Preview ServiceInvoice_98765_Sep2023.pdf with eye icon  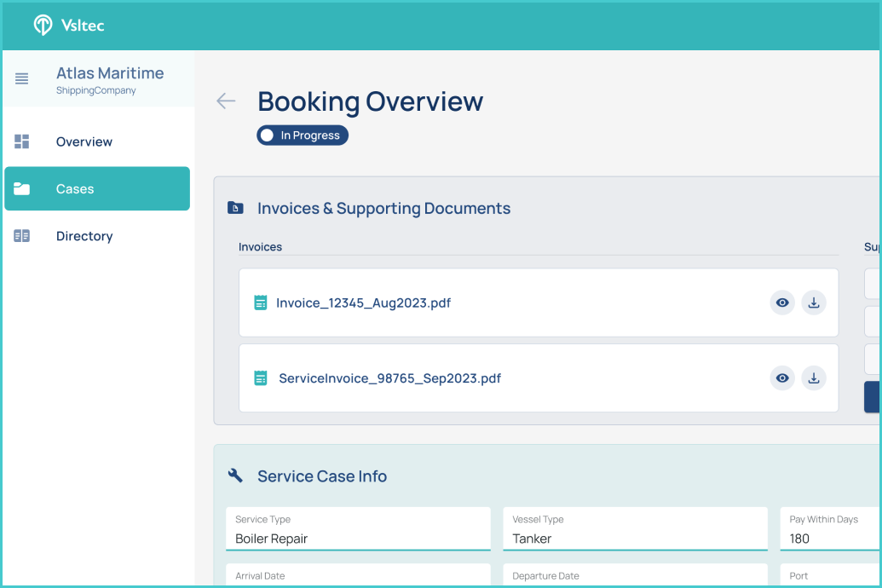click(x=782, y=378)
